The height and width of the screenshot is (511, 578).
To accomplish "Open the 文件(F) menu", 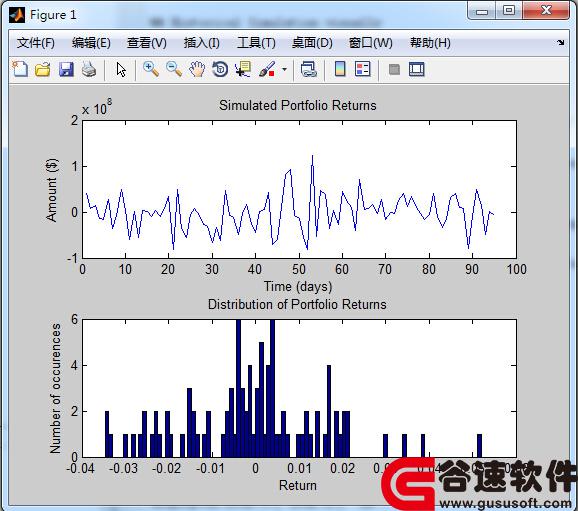I will [x=36, y=43].
